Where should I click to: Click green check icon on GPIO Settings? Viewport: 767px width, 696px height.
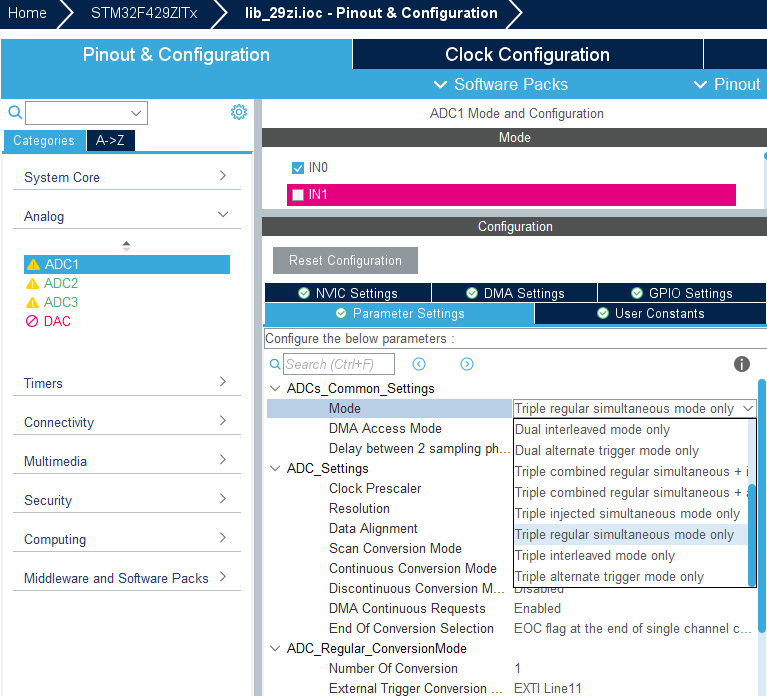pos(637,293)
